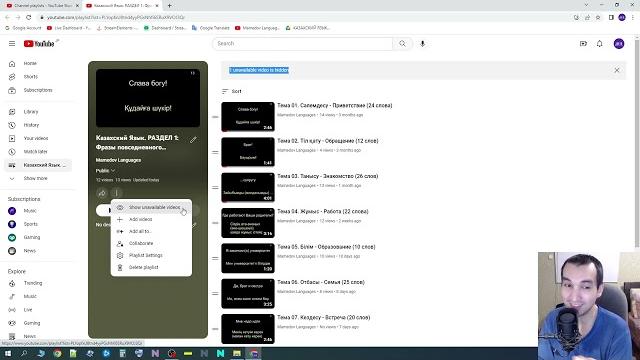Edit the playlist title with pencil icon
Viewport: 640px width, 360px height.
coord(193,140)
